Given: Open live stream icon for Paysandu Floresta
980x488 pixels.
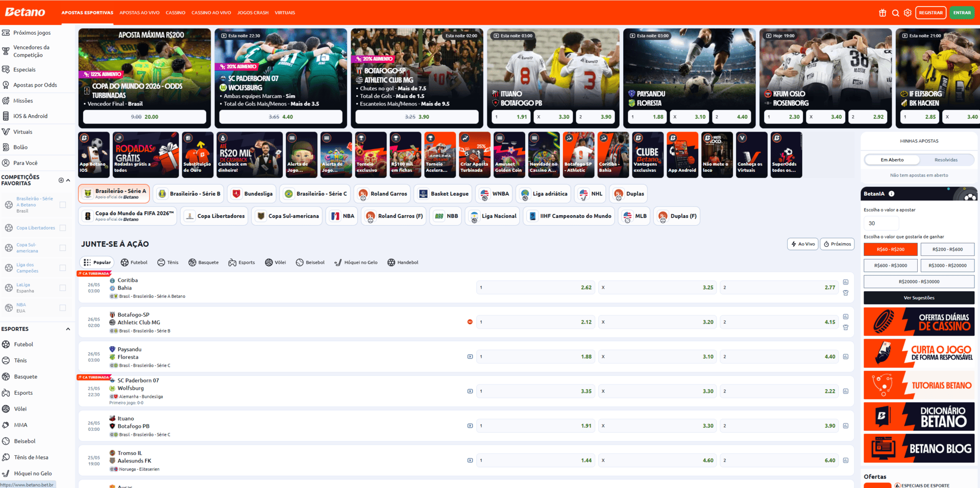Looking at the screenshot, I should click(x=470, y=357).
